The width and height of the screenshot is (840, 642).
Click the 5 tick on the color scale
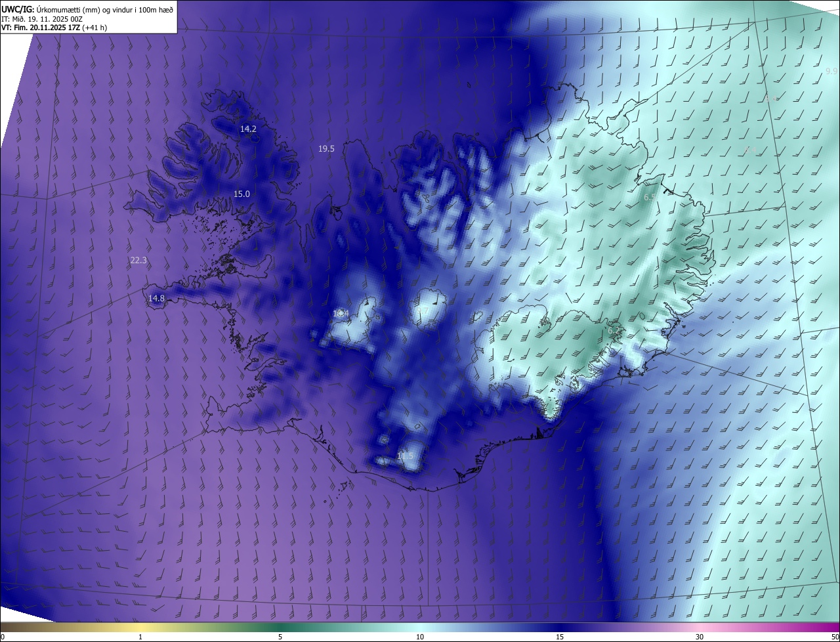click(x=280, y=637)
